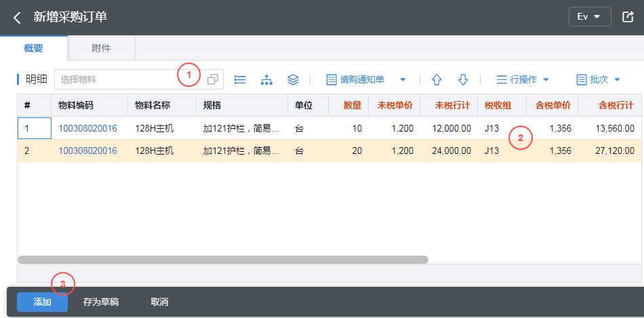Click the share icon in the top-right corner

[627, 17]
